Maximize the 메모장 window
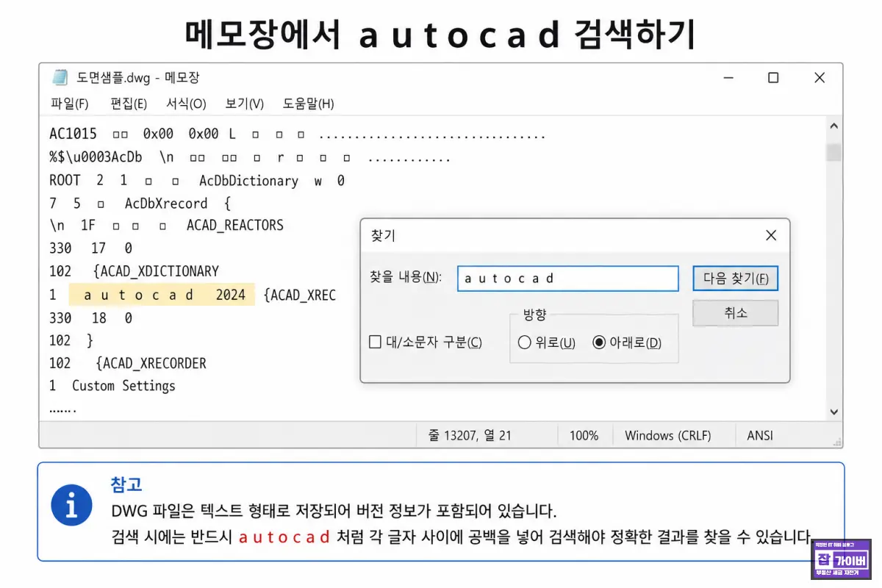The image size is (882, 588). [x=773, y=78]
